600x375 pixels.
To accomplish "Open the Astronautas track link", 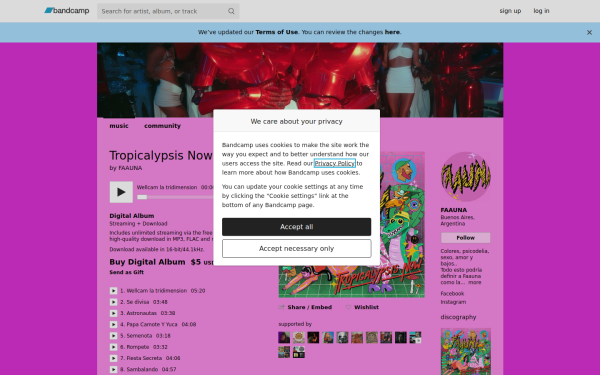I will pyautogui.click(x=142, y=313).
